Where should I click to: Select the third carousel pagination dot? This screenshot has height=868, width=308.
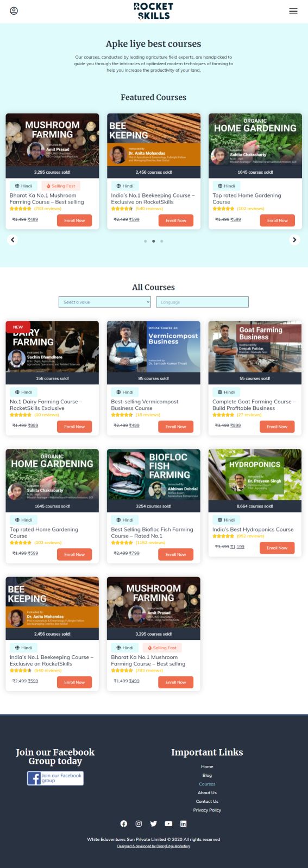tap(161, 241)
